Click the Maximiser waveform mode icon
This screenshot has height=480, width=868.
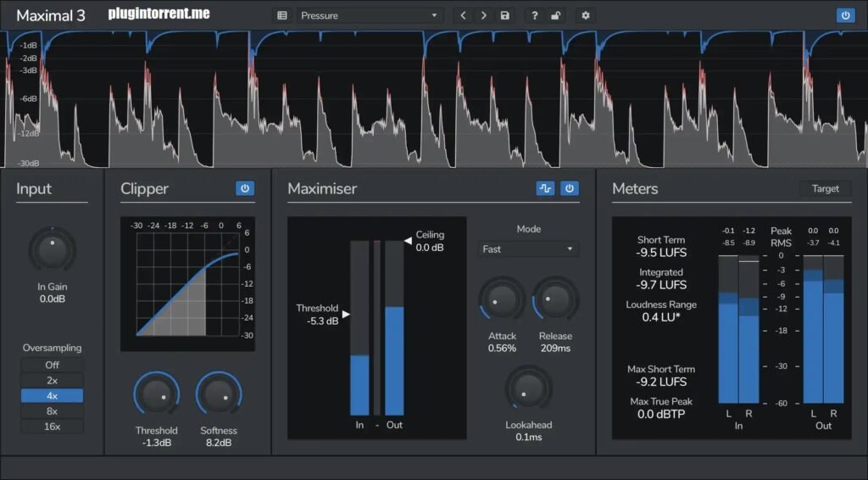click(x=545, y=188)
